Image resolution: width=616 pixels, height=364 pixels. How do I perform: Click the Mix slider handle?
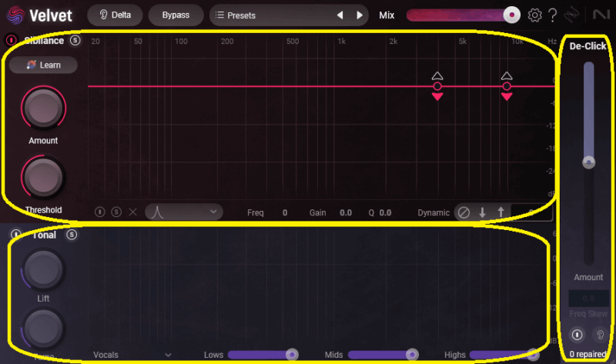[x=511, y=15]
